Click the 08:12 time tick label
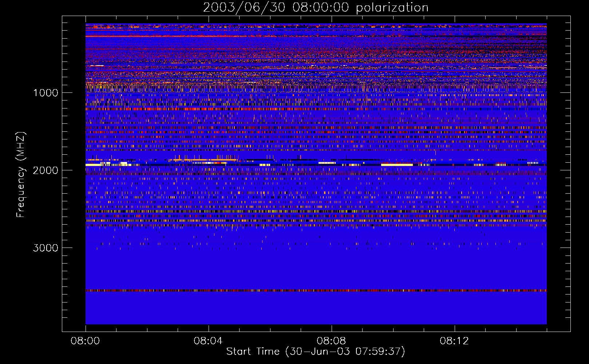This screenshot has height=364, width=589. [x=454, y=341]
